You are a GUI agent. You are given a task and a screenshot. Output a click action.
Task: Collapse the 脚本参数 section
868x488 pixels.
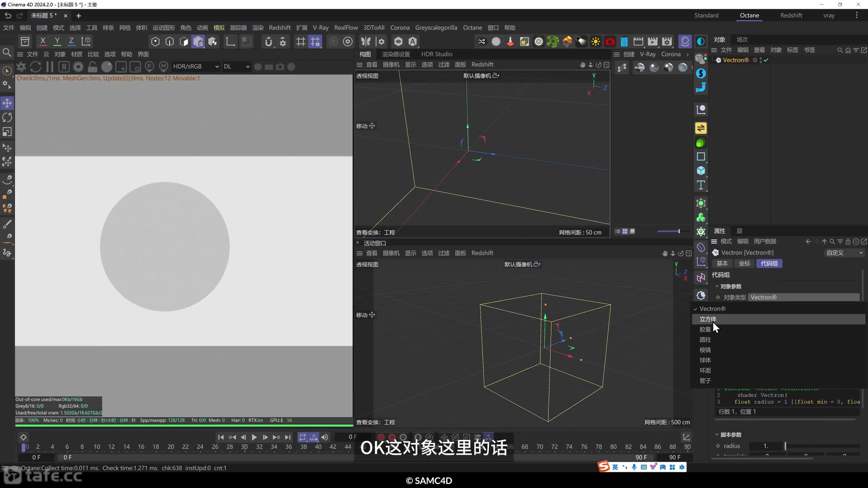click(717, 434)
